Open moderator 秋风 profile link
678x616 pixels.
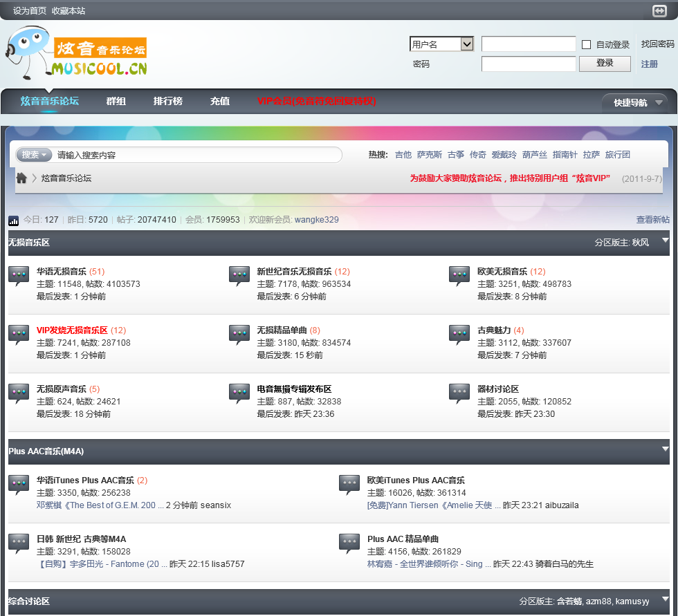641,243
